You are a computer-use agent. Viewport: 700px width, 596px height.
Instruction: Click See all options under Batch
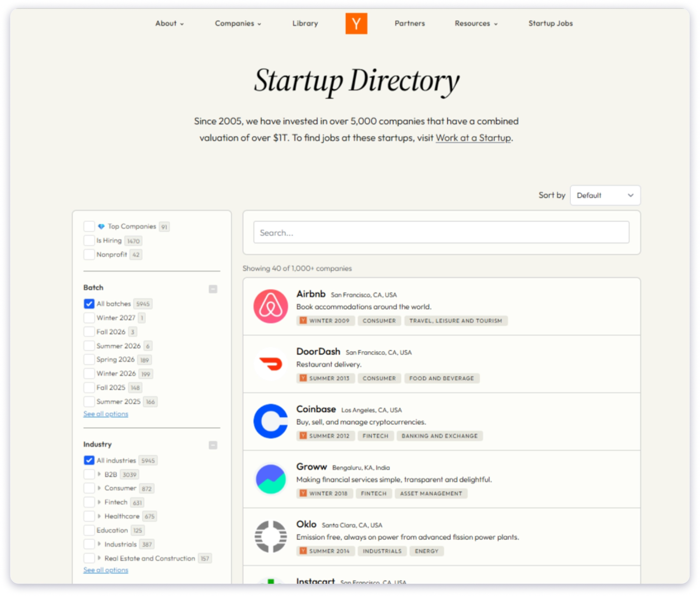pyautogui.click(x=106, y=414)
